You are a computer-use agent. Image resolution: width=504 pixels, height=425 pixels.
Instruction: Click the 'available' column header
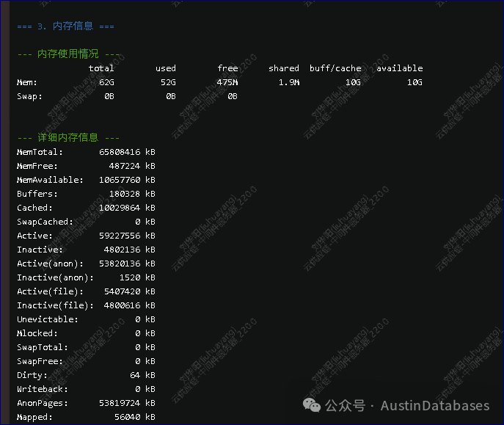click(400, 68)
